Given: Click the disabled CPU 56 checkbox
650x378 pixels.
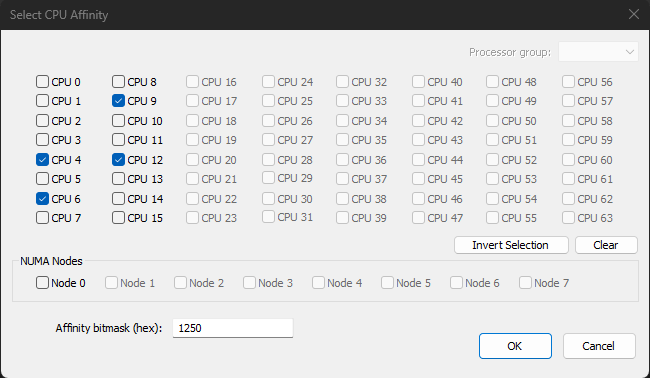Looking at the screenshot, I should pos(568,82).
